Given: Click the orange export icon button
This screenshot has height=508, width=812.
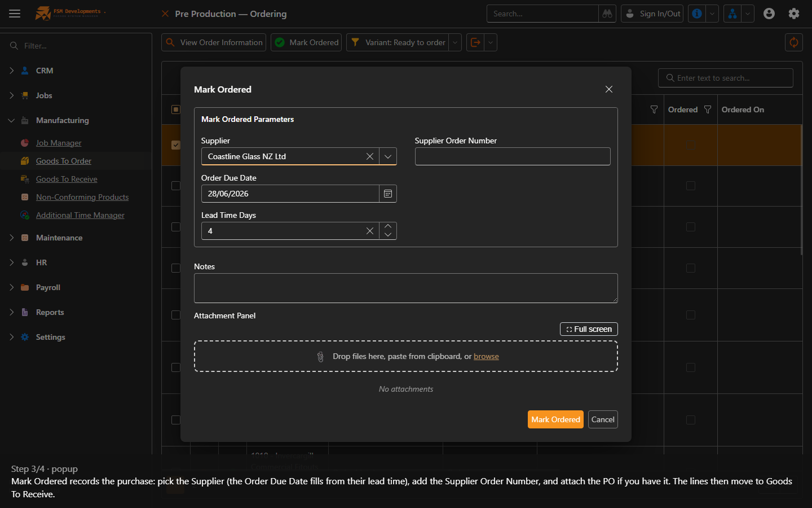Looking at the screenshot, I should (x=475, y=42).
